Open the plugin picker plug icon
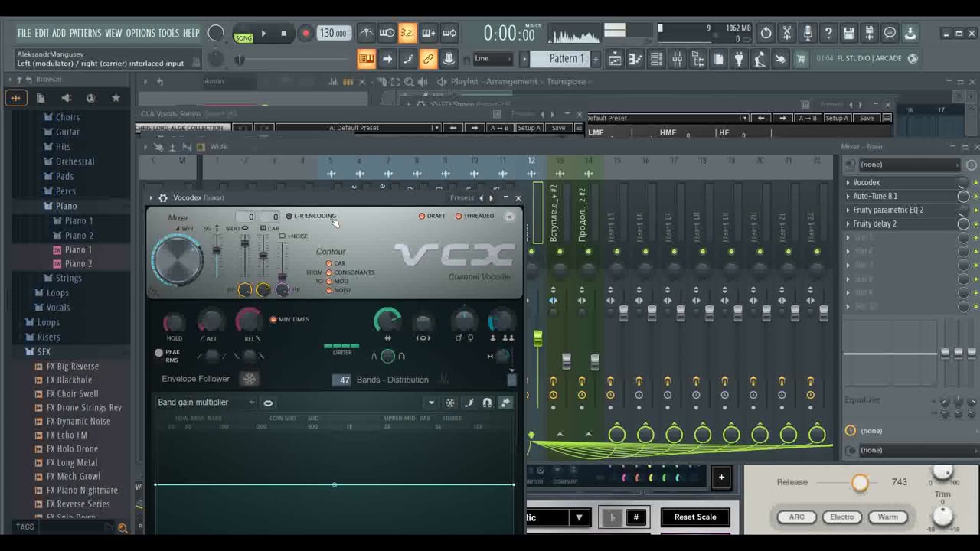 click(739, 59)
